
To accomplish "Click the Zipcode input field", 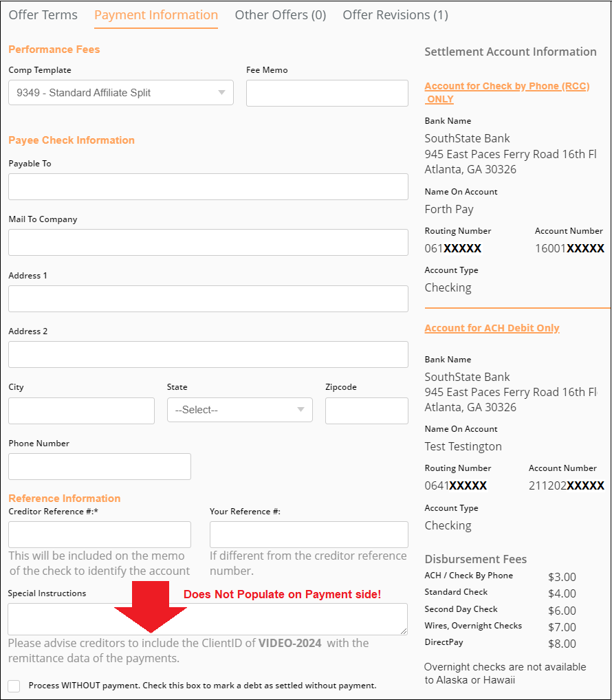I will click(x=367, y=411).
